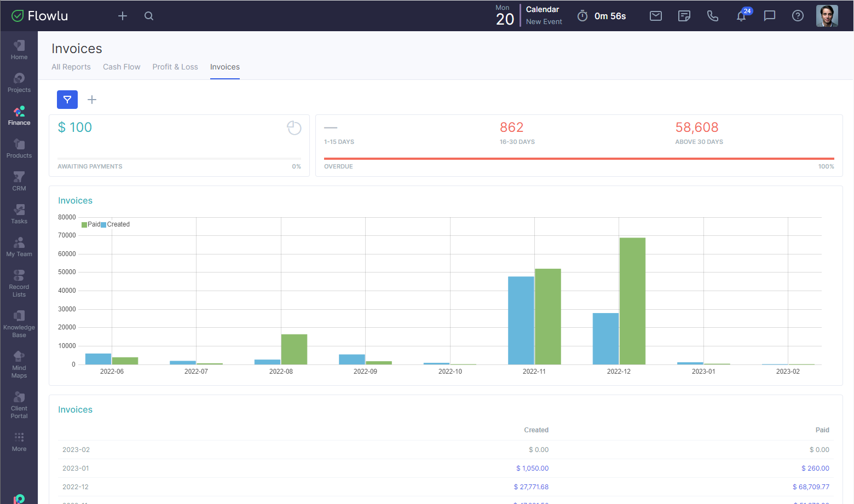The height and width of the screenshot is (504, 854).
Task: Open the user profile avatar
Action: [x=827, y=16]
